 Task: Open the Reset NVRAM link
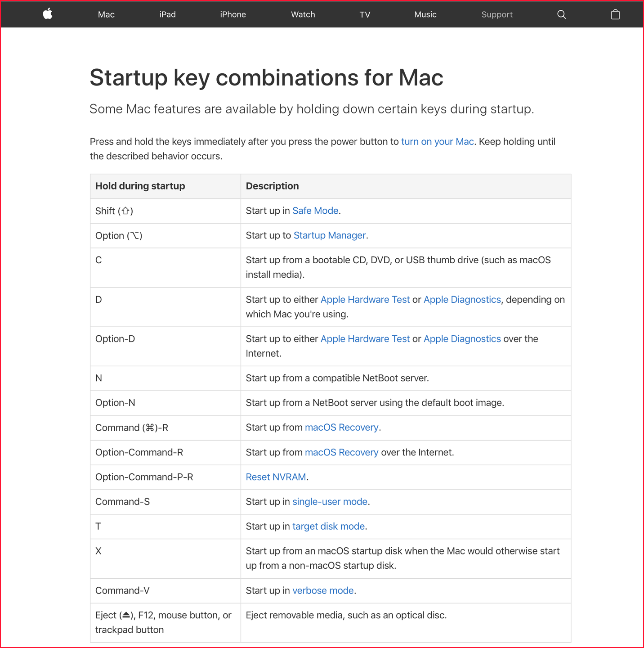(x=276, y=477)
